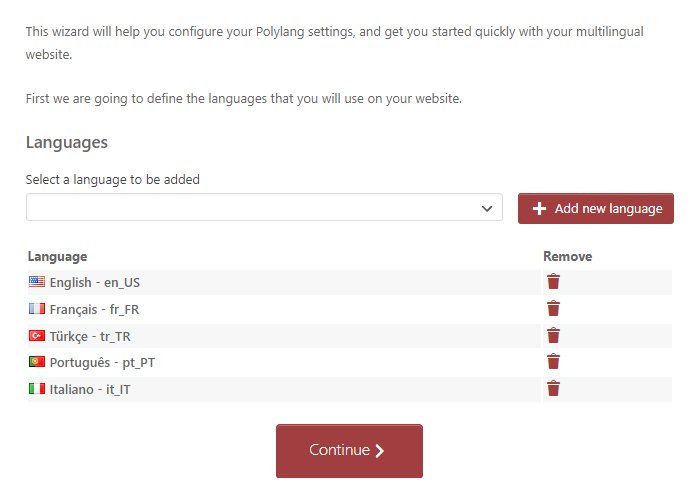Delete Italiano with the trash icon
The width and height of the screenshot is (700, 504).
click(553, 389)
